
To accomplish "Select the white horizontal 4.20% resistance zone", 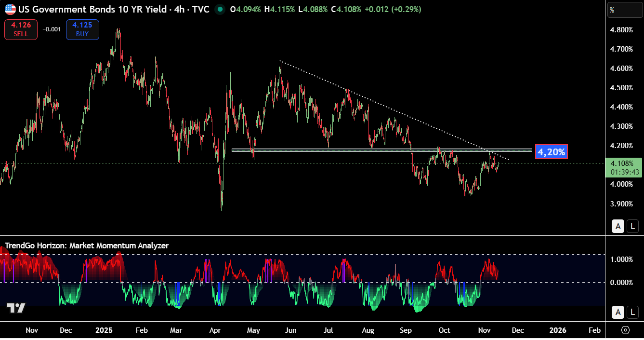I will [x=337, y=150].
